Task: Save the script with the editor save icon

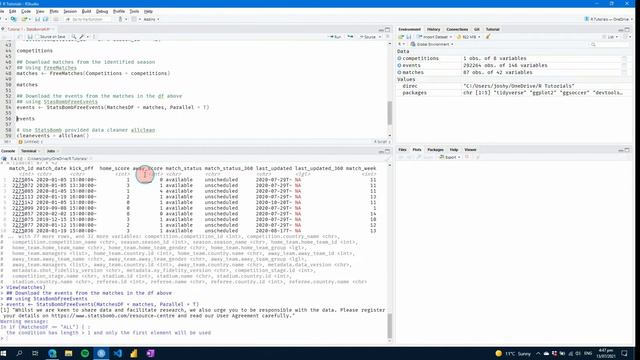Action: [30, 37]
